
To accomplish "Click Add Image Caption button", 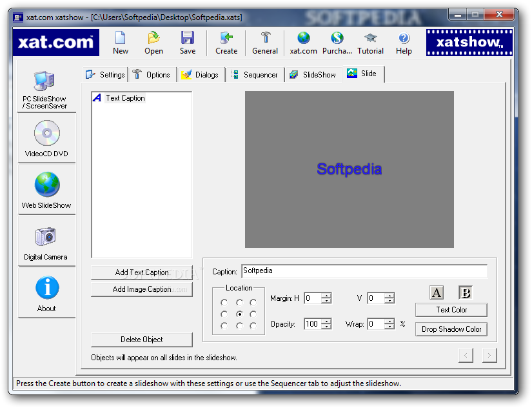I will (x=142, y=289).
